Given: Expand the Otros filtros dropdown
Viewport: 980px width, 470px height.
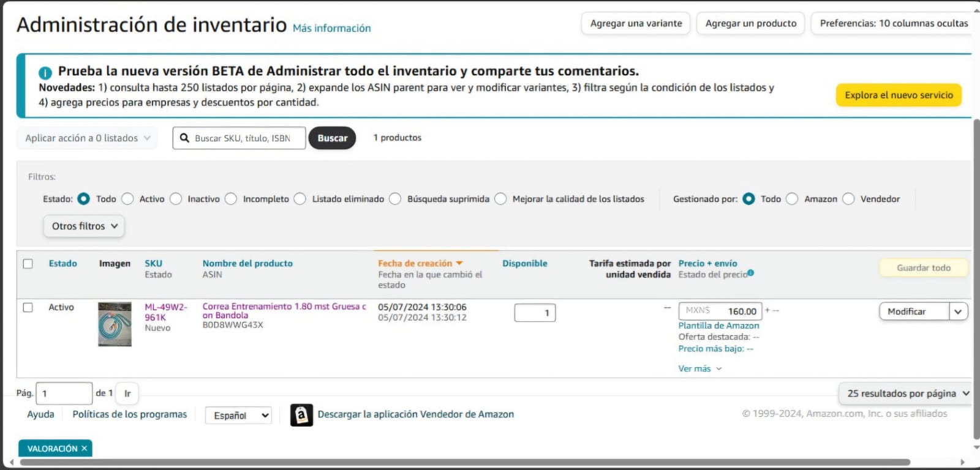Looking at the screenshot, I should pos(84,226).
